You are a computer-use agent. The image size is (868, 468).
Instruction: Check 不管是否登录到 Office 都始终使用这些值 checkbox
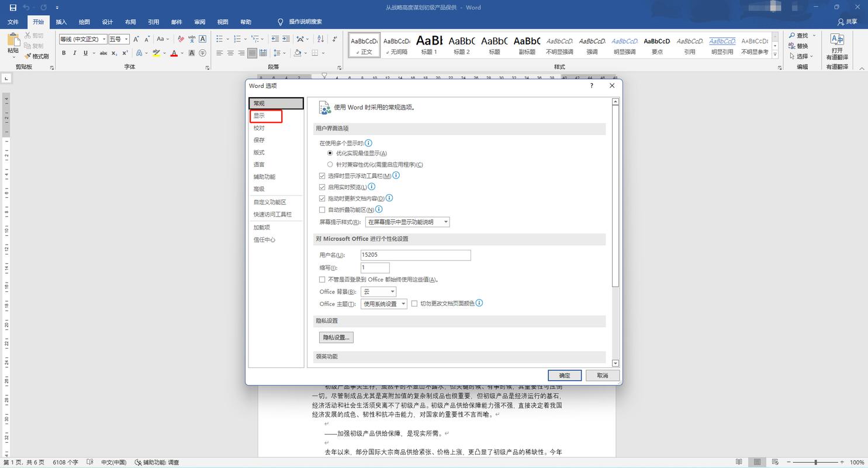tap(322, 280)
